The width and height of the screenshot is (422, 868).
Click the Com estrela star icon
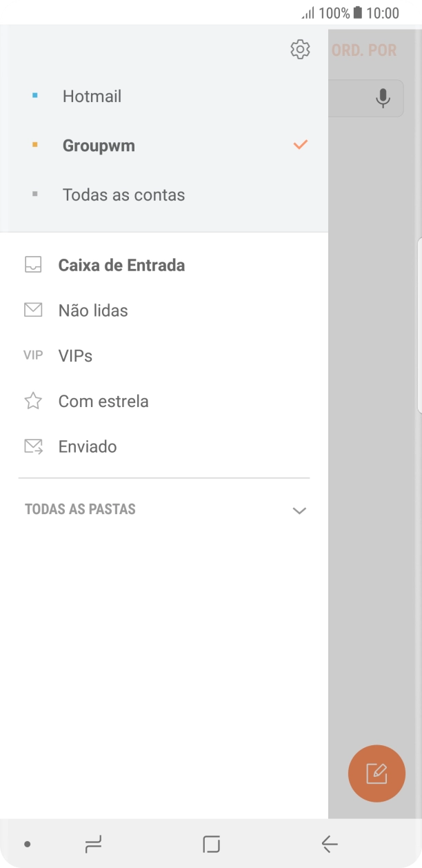[x=32, y=400]
